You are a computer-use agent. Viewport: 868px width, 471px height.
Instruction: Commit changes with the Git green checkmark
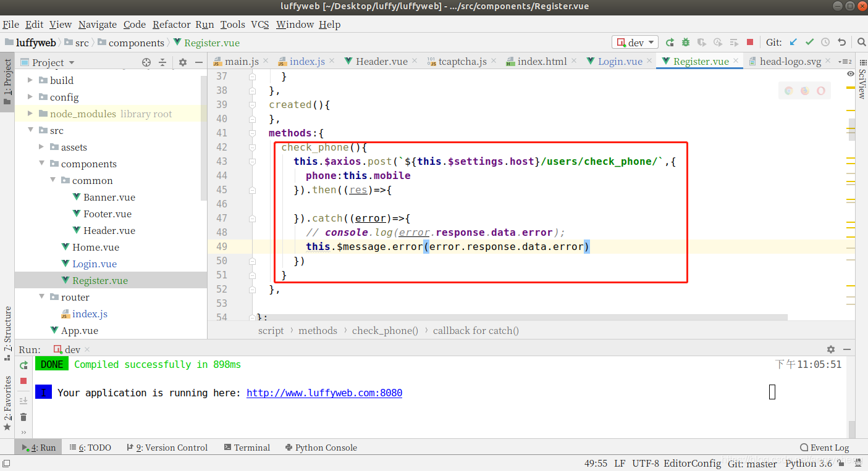coord(809,43)
